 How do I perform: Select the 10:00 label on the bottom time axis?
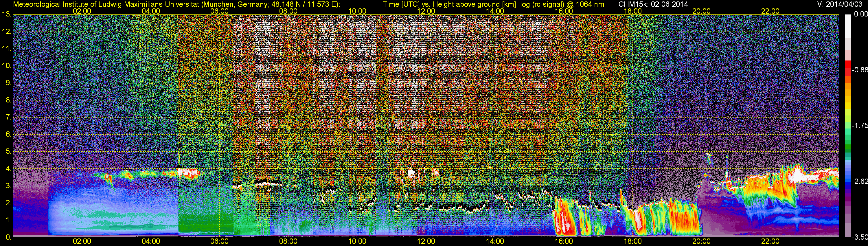click(357, 242)
